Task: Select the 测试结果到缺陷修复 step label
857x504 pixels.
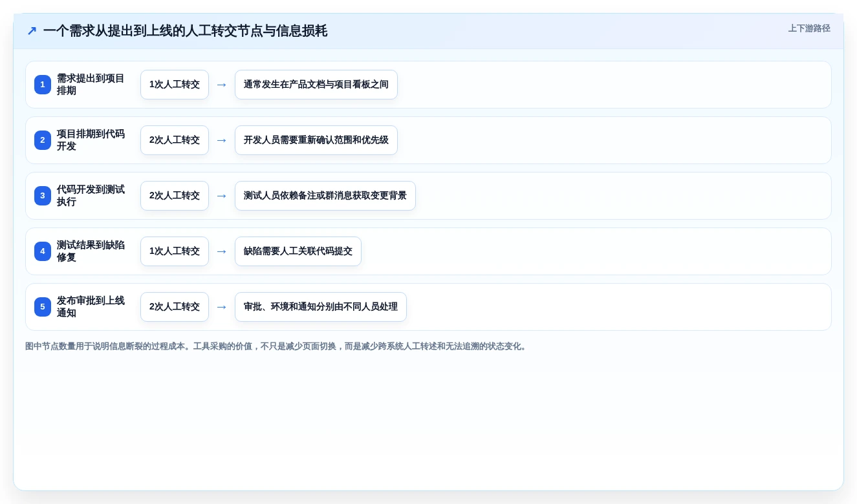Action: click(x=91, y=251)
